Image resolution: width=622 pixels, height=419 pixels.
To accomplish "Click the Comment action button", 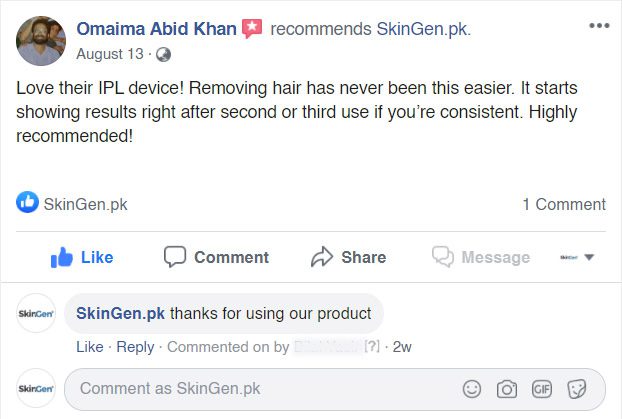I will click(x=216, y=257).
